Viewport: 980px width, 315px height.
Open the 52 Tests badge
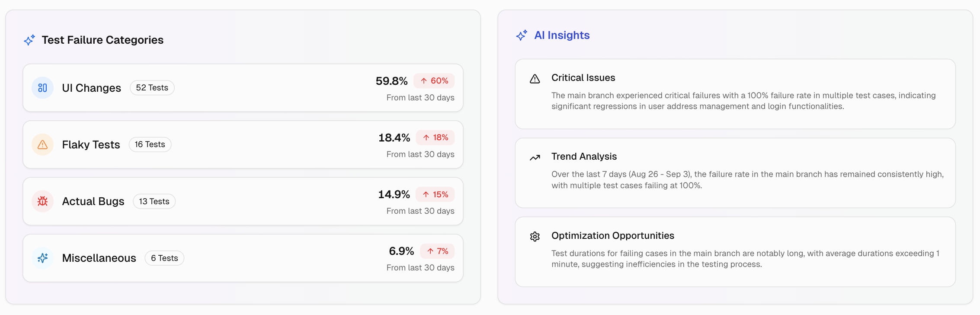pos(152,88)
